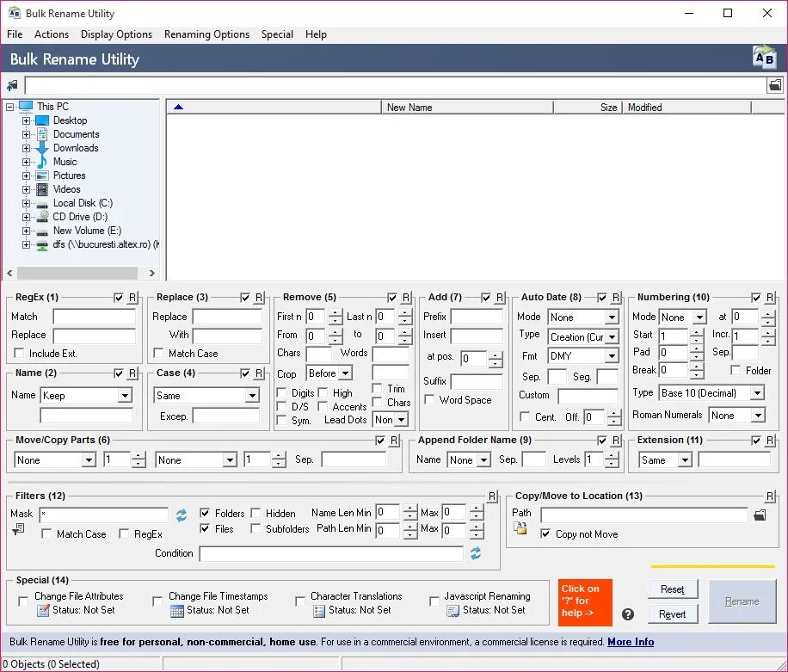Open the Roman Numerals dropdown
Screen dimensions: 788x672
(758, 416)
